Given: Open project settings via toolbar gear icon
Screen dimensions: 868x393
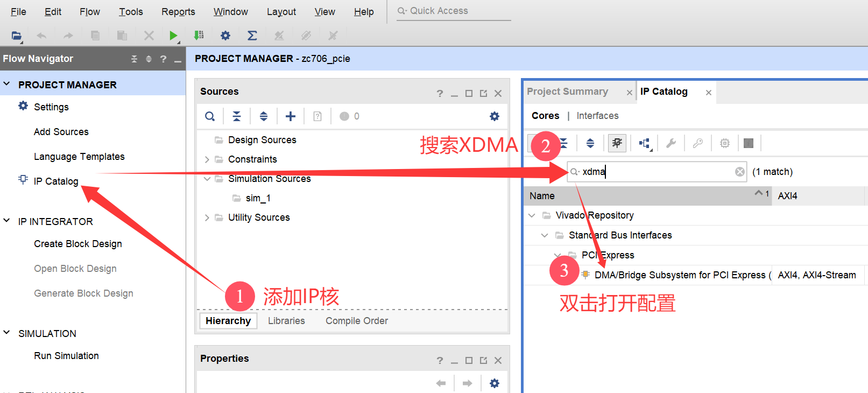Looking at the screenshot, I should [x=225, y=36].
